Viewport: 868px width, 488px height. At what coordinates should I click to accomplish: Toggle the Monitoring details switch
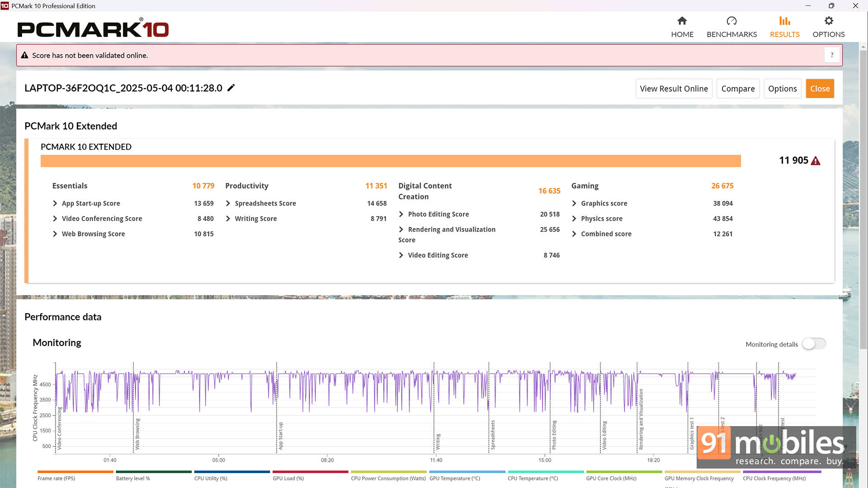tap(814, 344)
